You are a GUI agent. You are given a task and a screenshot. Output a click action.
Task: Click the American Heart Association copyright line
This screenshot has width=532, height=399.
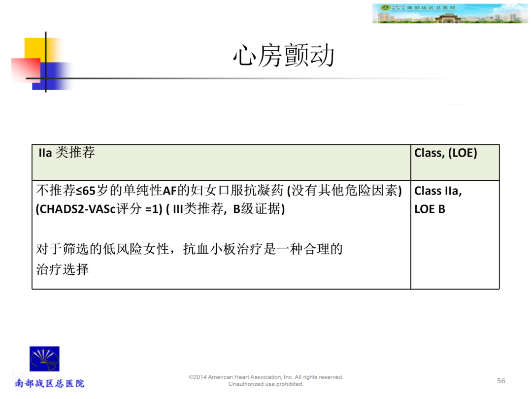[x=266, y=377]
